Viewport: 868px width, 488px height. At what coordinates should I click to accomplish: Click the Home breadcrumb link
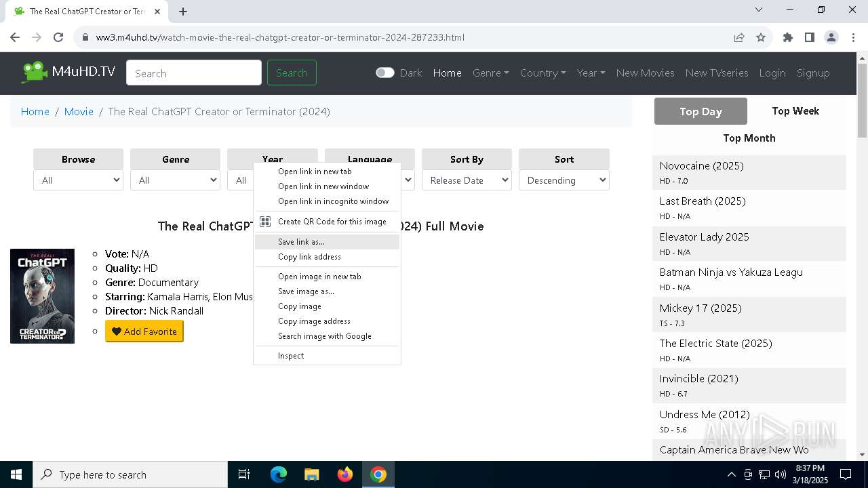35,112
